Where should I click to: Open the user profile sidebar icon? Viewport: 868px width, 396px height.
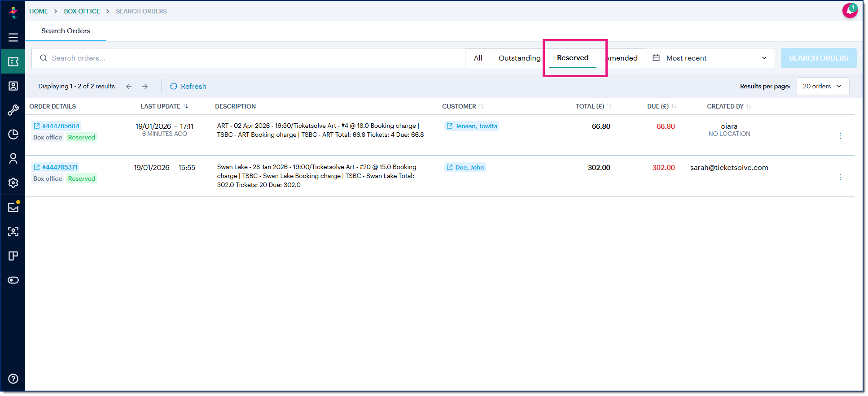(13, 158)
